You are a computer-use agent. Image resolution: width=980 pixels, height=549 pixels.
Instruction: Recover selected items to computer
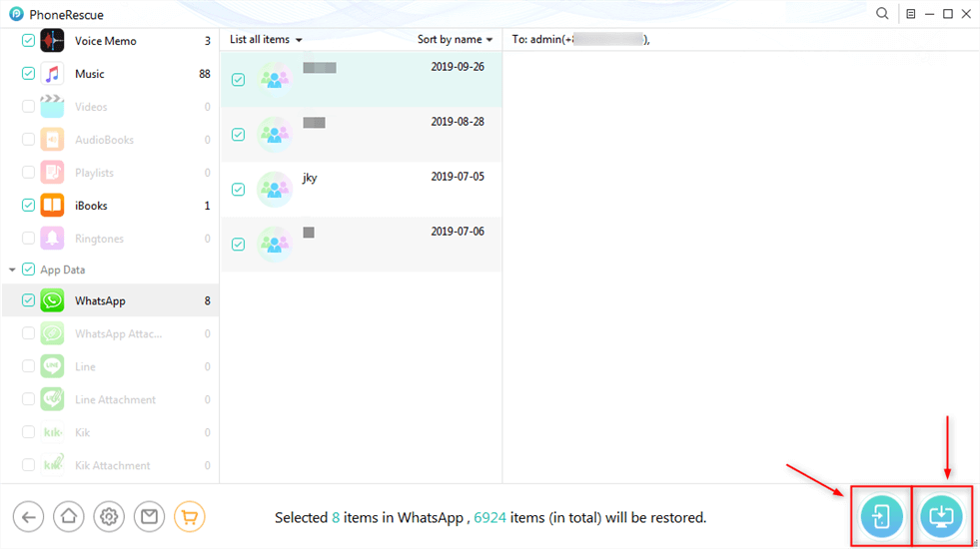pyautogui.click(x=941, y=516)
